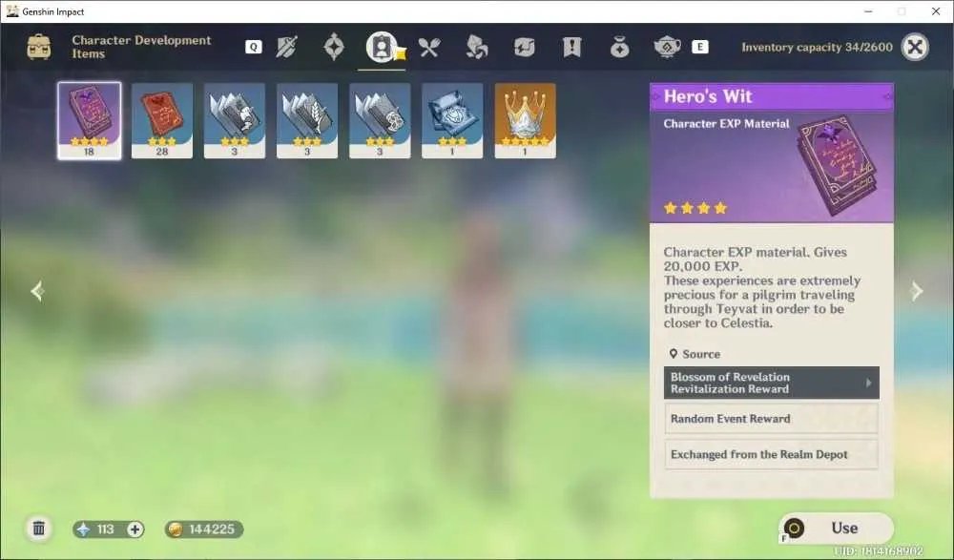Select the Character Development Items tab
The height and width of the screenshot is (560, 954).
coord(382,47)
